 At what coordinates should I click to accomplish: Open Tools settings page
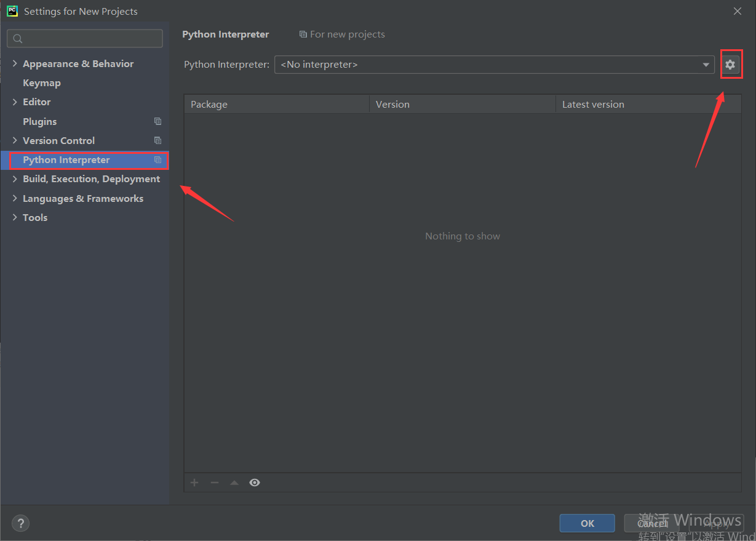pyautogui.click(x=35, y=217)
